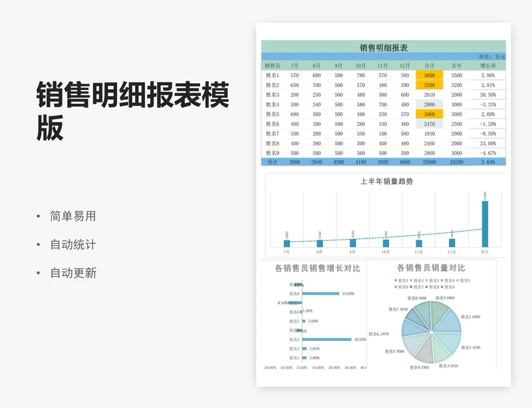Select the 2470 total cell for 姓名6
Viewport: 532px width, 408px height.
tap(429, 124)
